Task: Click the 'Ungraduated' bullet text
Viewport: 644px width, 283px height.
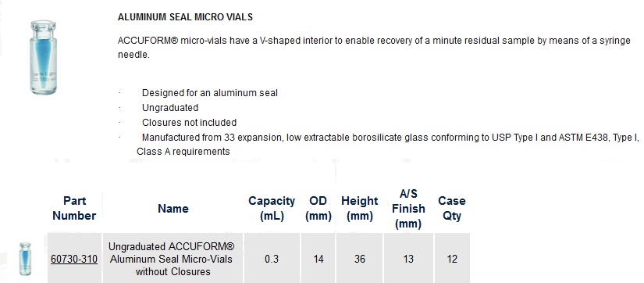Action: point(170,108)
